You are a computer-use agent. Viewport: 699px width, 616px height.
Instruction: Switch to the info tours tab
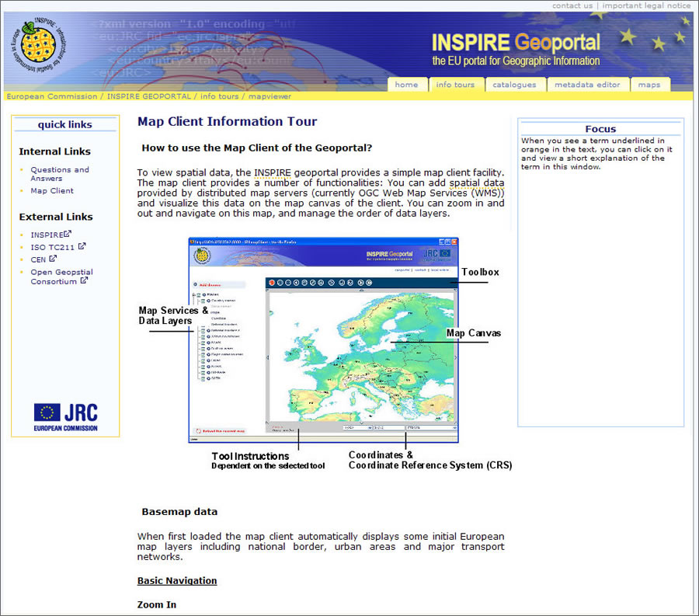[456, 84]
